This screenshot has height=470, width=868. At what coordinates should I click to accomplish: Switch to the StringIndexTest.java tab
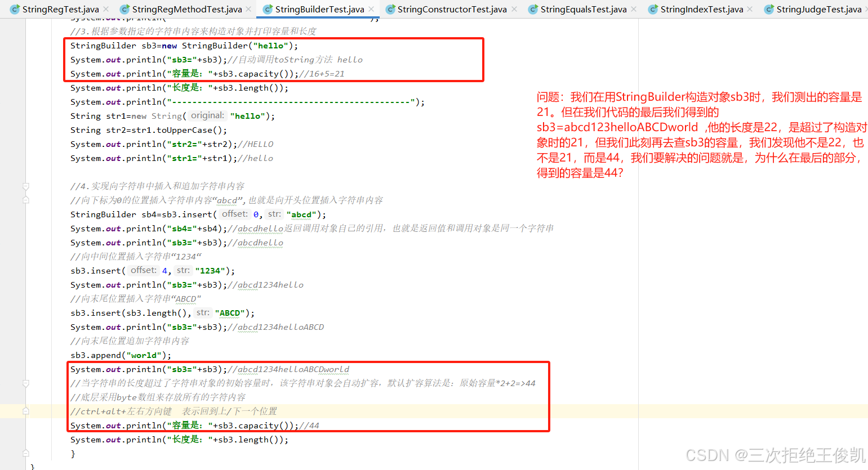[698, 9]
